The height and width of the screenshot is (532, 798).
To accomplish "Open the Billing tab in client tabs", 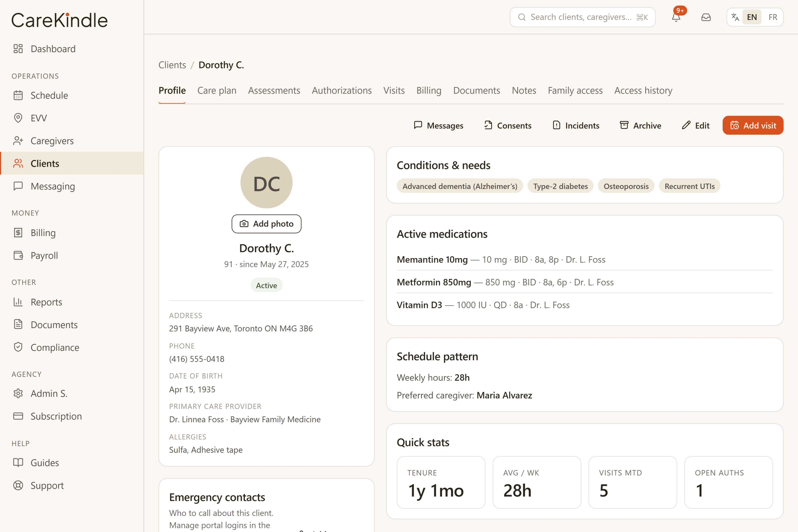I will [x=429, y=91].
